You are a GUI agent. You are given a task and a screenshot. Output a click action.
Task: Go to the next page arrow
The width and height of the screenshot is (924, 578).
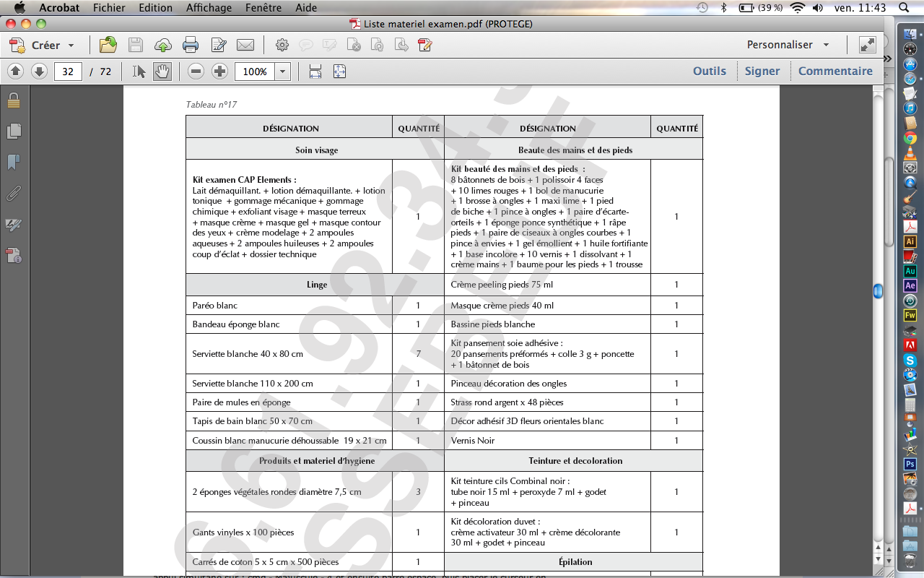(x=39, y=72)
